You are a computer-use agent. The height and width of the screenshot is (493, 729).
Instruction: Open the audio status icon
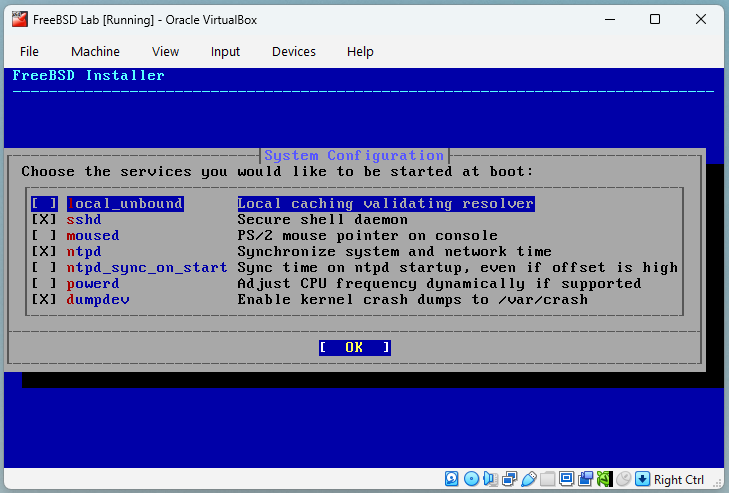[x=490, y=479]
